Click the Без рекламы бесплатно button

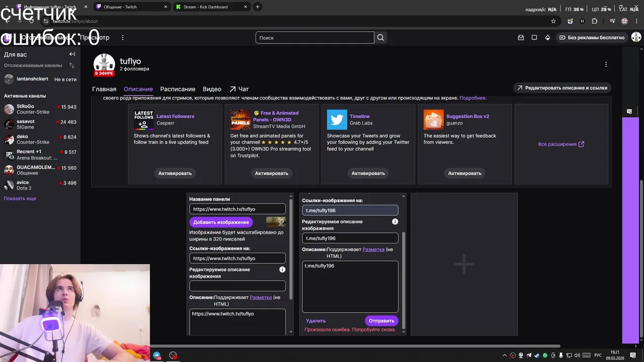(x=591, y=38)
